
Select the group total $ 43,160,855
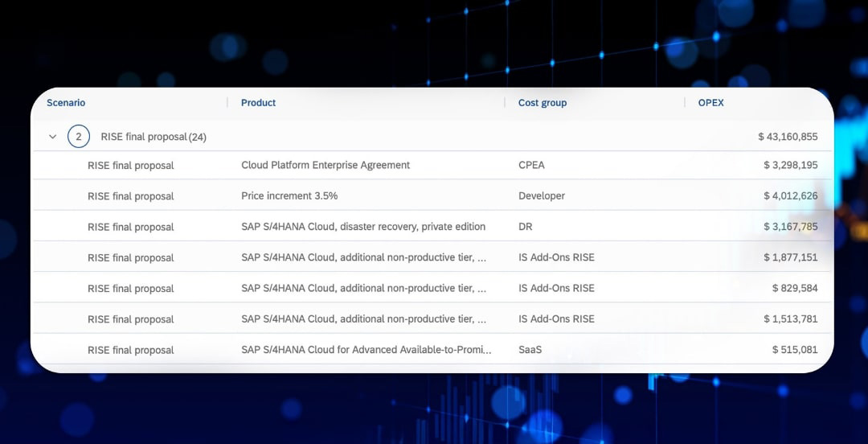(x=788, y=137)
